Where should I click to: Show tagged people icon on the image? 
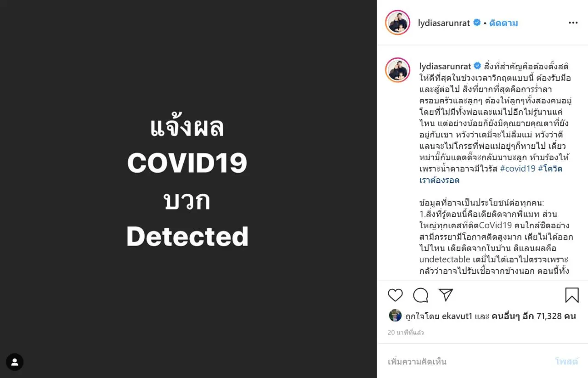pos(15,362)
